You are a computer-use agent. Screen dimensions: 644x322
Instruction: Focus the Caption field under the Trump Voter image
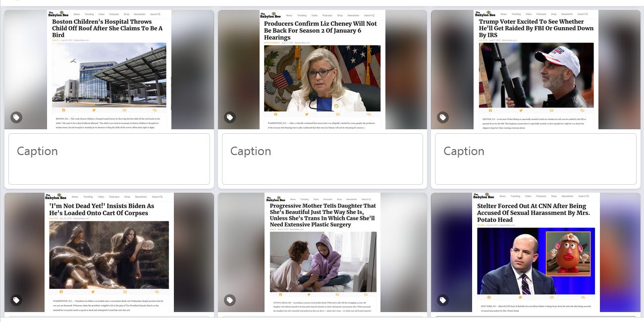point(536,159)
